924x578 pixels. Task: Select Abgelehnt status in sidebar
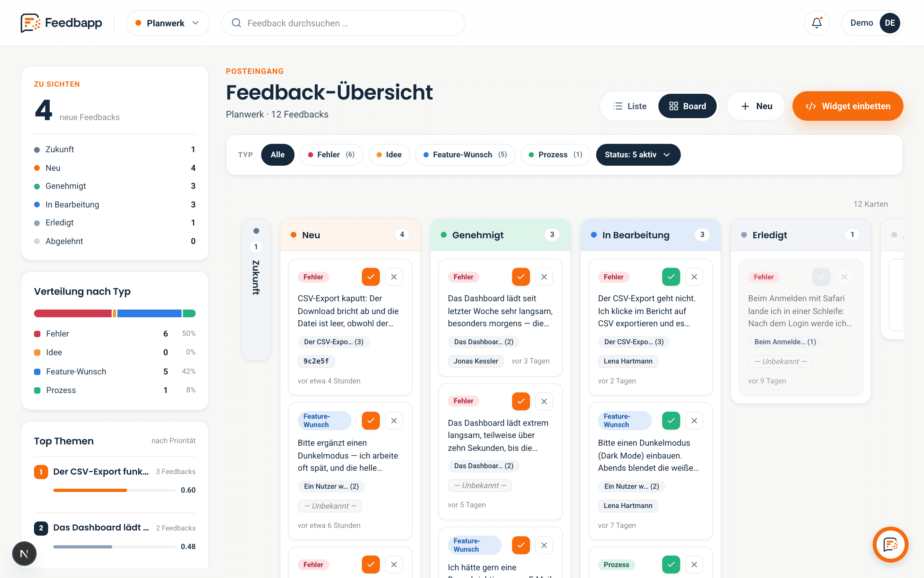pyautogui.click(x=115, y=241)
